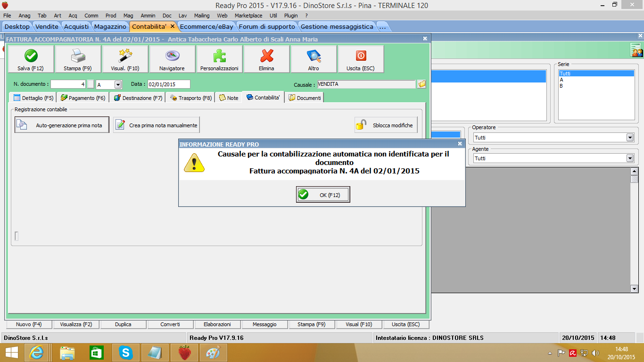
Task: Switch to the Trasporto (F8) tab
Action: 191,98
